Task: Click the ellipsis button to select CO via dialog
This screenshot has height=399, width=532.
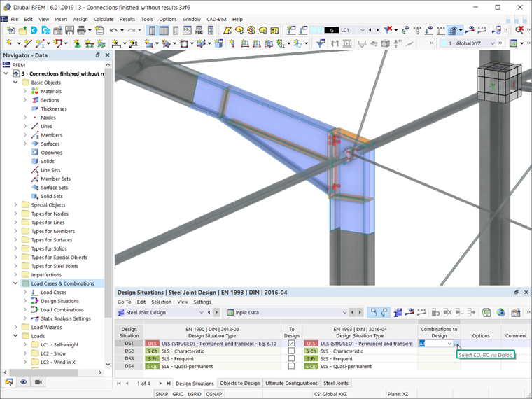Action: click(456, 344)
